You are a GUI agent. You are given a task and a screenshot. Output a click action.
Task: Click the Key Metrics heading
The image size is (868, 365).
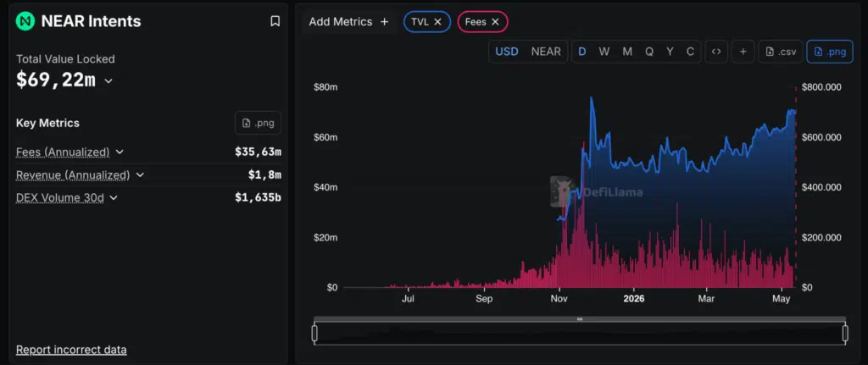(x=47, y=123)
